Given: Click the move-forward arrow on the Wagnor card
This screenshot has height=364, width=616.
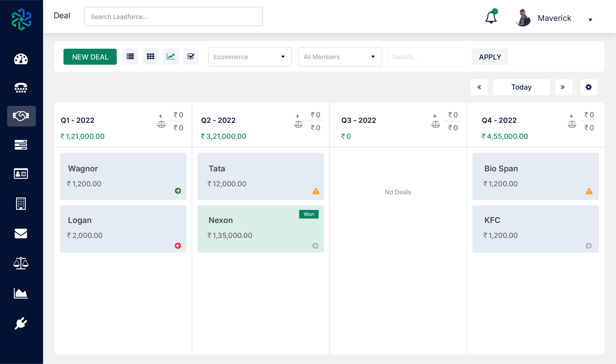Looking at the screenshot, I should (x=178, y=191).
